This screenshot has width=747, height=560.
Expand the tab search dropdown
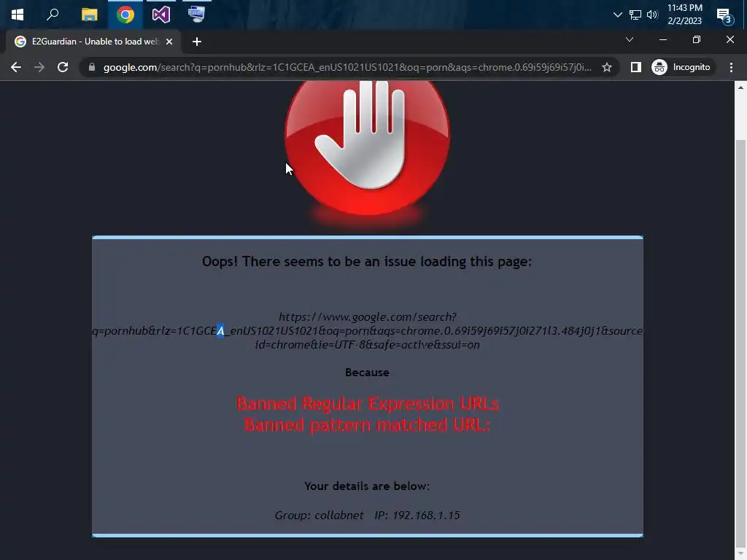[630, 39]
